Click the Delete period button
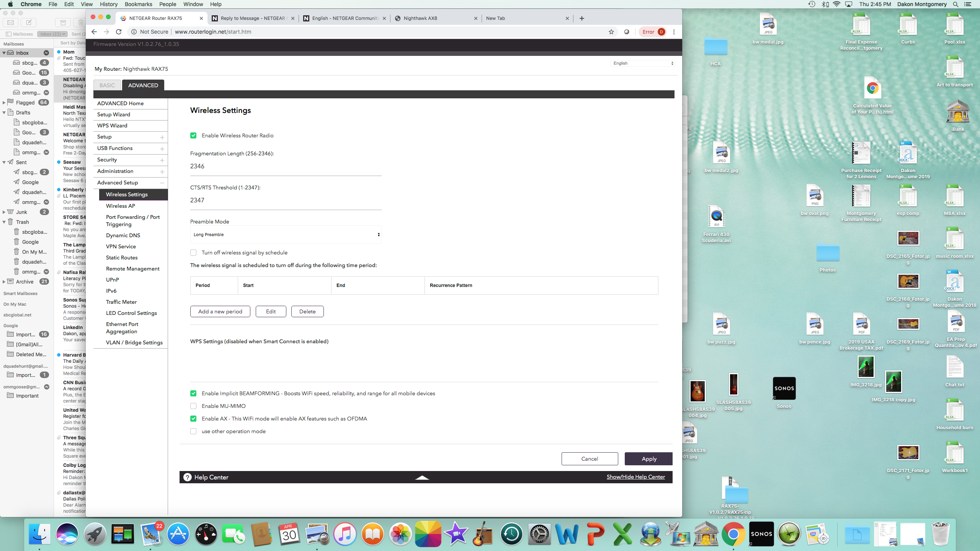 [307, 311]
